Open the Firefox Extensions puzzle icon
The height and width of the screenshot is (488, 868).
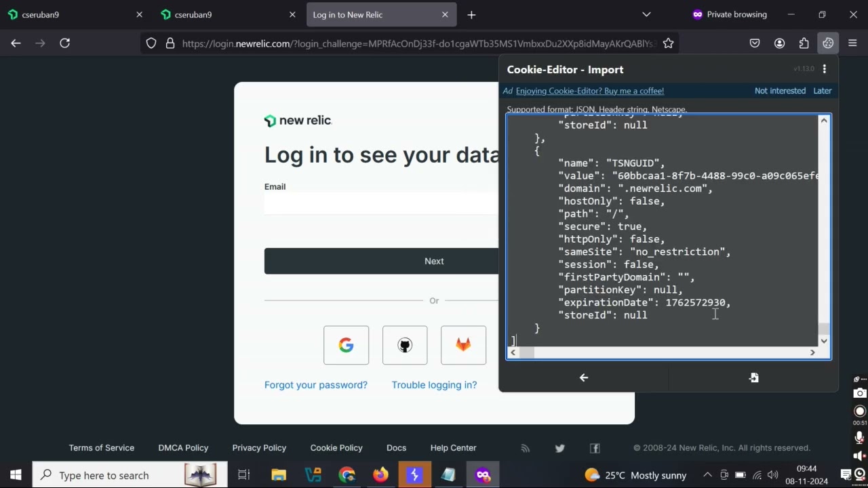coord(804,43)
